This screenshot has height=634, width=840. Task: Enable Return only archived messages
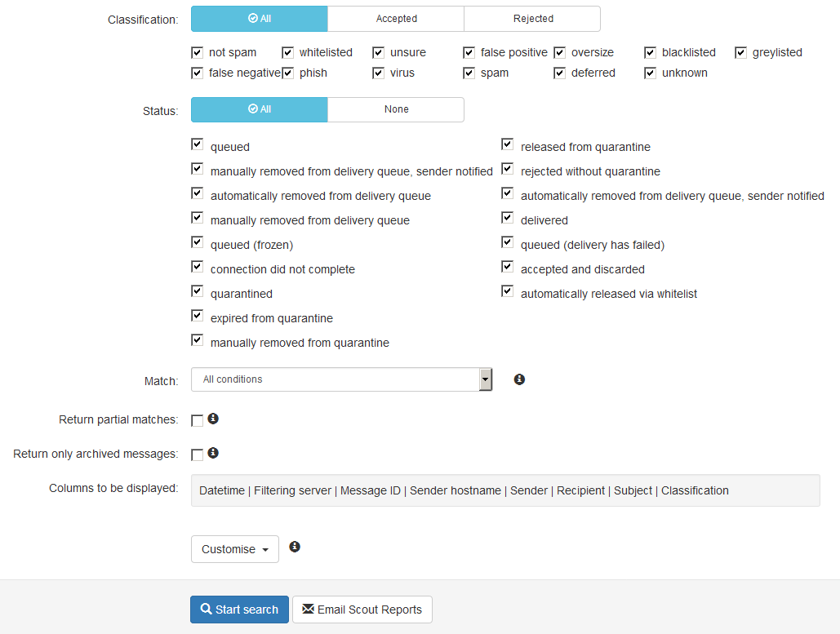(197, 454)
